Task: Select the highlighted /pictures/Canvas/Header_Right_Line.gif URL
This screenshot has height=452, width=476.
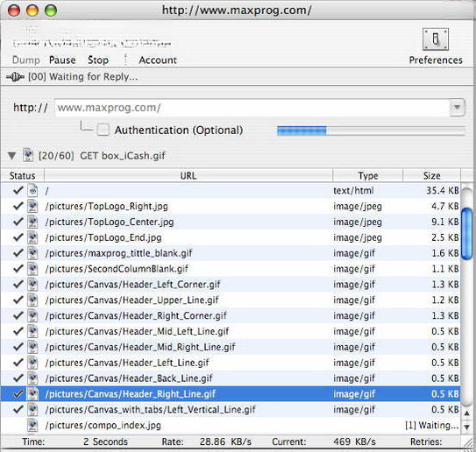Action: pos(131,394)
